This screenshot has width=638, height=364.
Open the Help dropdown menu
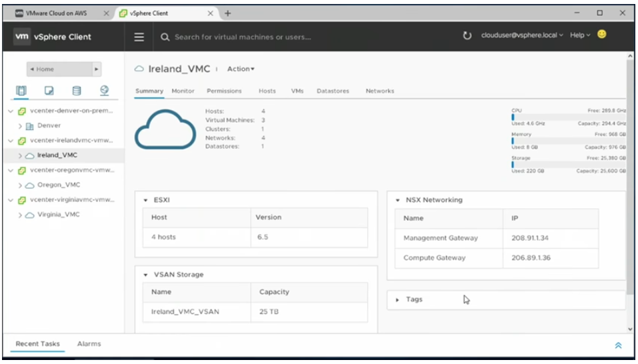click(x=580, y=35)
